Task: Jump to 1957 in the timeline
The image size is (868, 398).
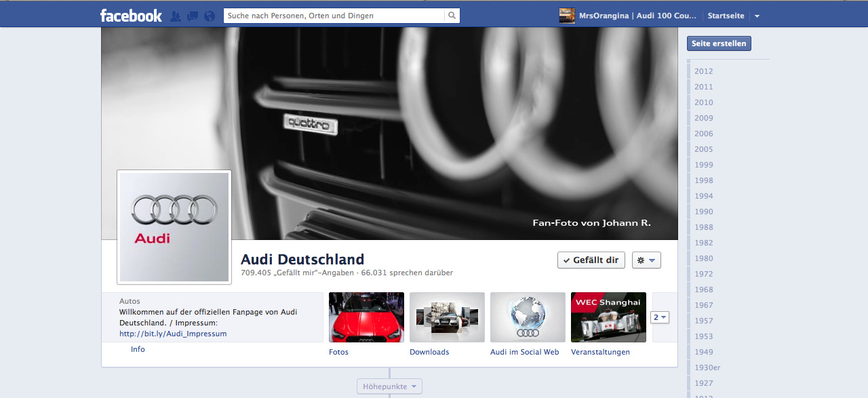Action: click(x=703, y=321)
